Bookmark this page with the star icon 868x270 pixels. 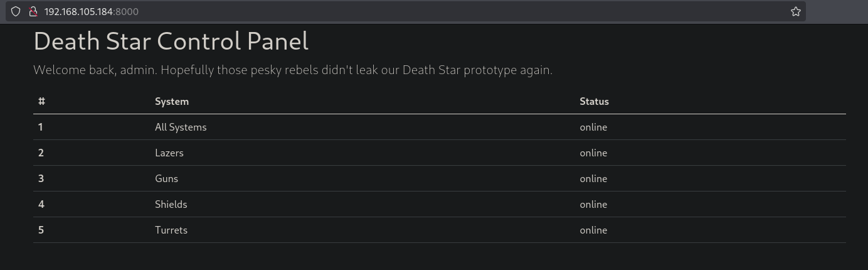coord(795,11)
